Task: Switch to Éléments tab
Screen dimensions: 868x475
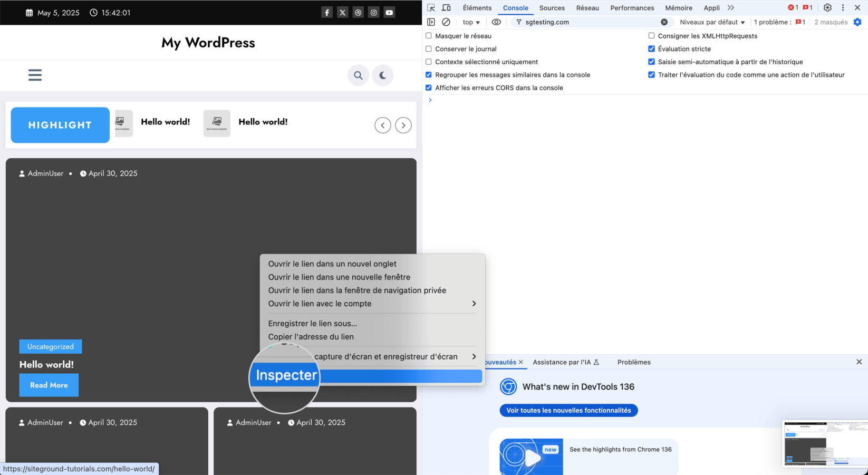Action: click(x=477, y=8)
